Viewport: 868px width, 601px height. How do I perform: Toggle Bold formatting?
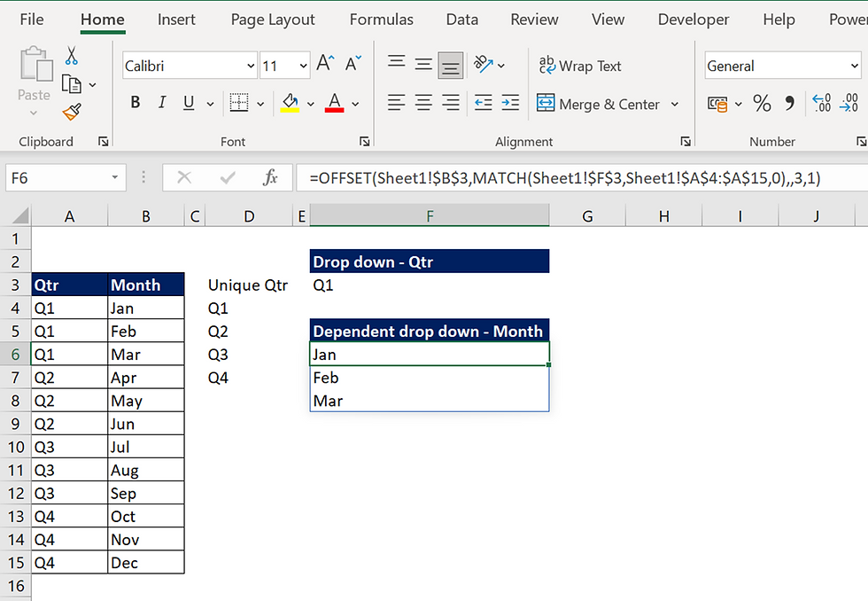[135, 103]
